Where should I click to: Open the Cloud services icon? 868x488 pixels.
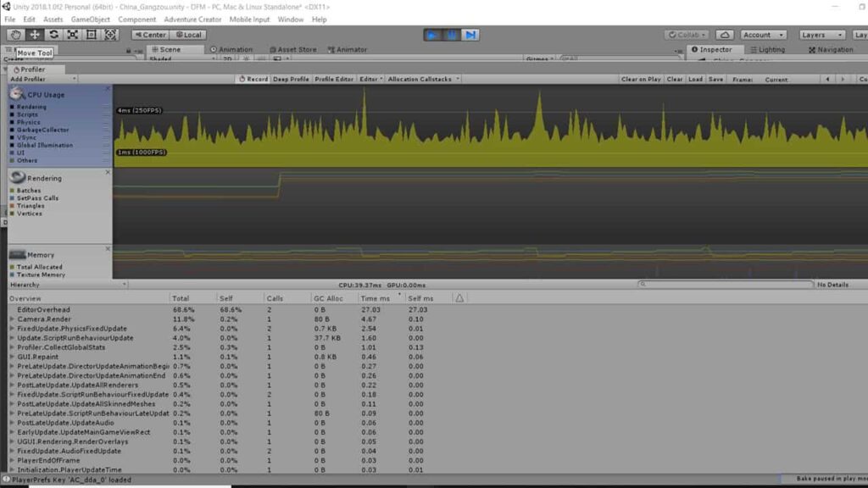(725, 35)
